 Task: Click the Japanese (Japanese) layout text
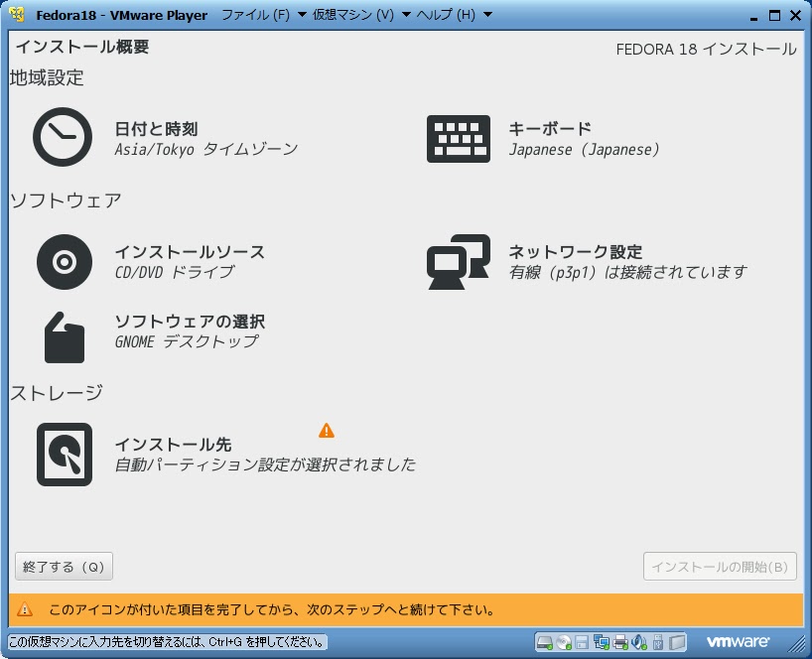pos(584,150)
